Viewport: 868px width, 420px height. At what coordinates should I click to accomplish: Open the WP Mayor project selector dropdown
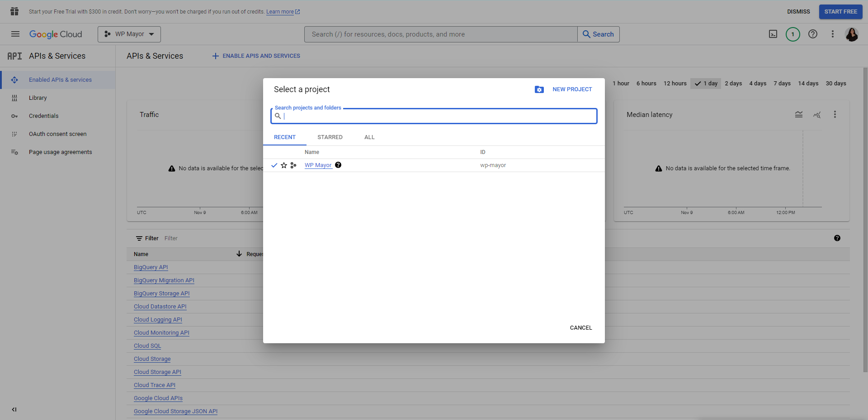(129, 34)
